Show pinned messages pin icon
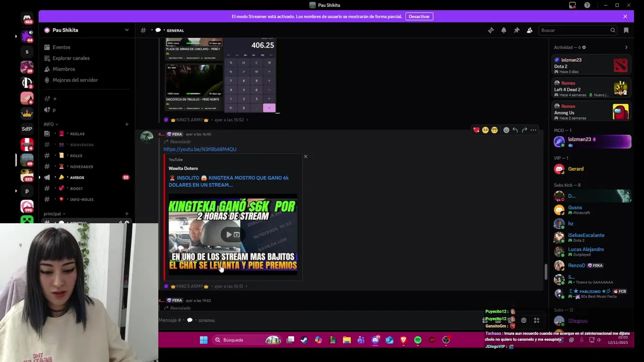 coord(517,30)
